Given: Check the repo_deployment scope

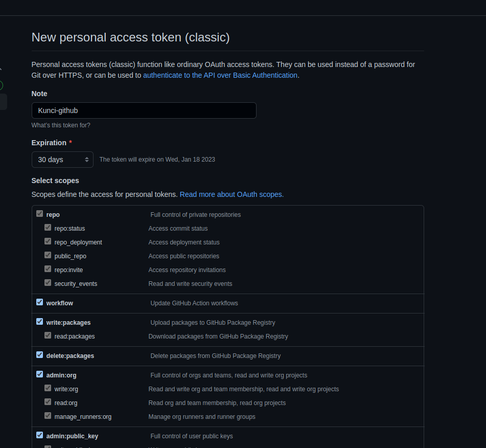Looking at the screenshot, I should tap(48, 241).
